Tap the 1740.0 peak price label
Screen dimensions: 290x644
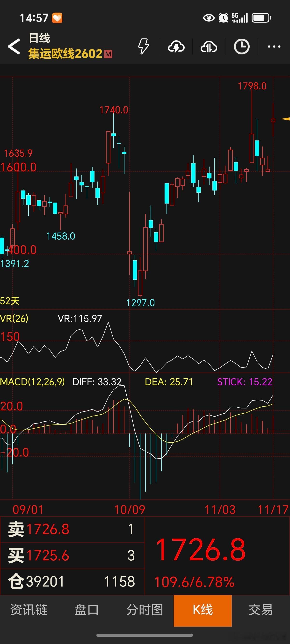point(114,110)
